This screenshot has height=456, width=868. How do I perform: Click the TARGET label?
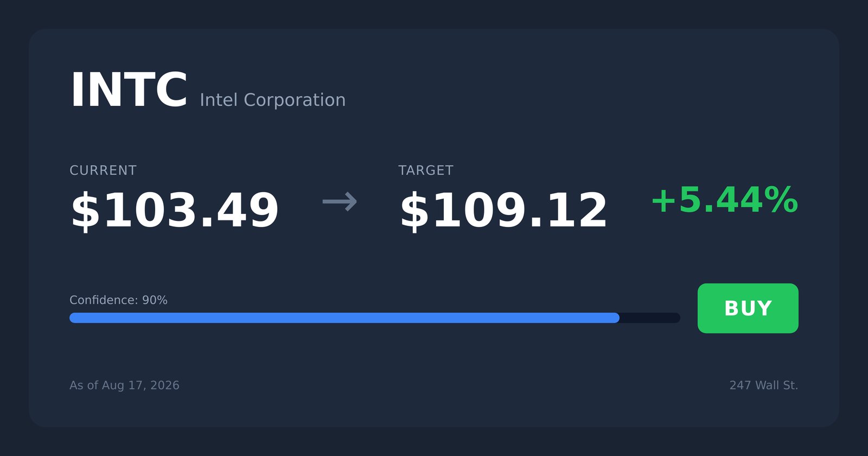(426, 170)
